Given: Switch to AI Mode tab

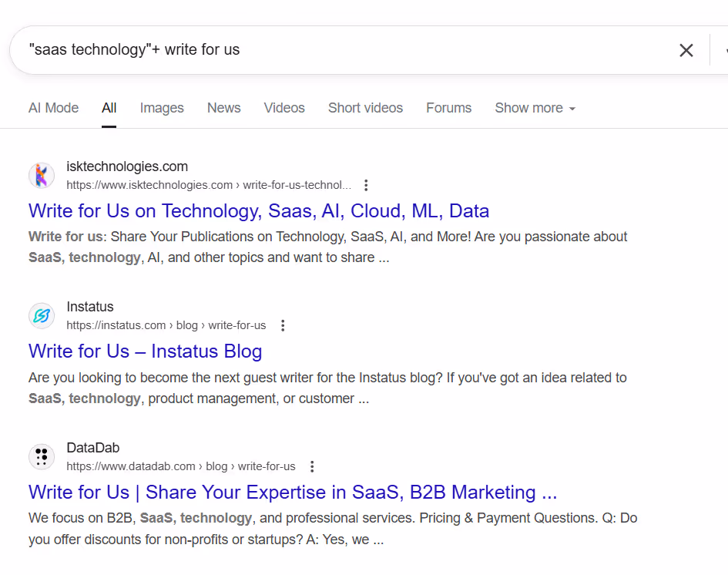Looking at the screenshot, I should point(53,108).
